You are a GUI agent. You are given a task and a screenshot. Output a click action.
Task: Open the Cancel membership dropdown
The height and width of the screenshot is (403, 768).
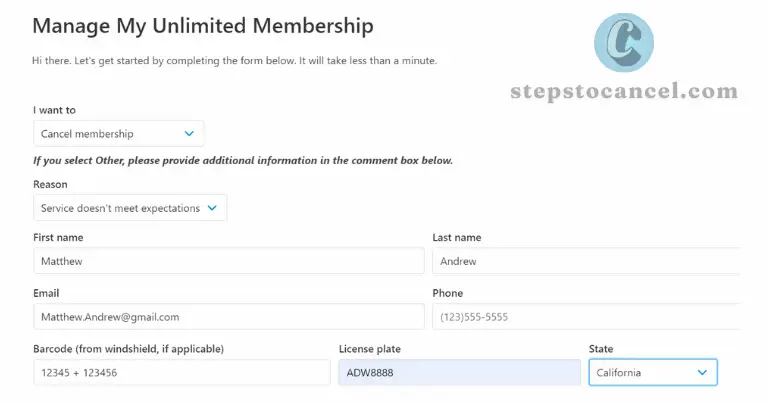click(x=118, y=133)
